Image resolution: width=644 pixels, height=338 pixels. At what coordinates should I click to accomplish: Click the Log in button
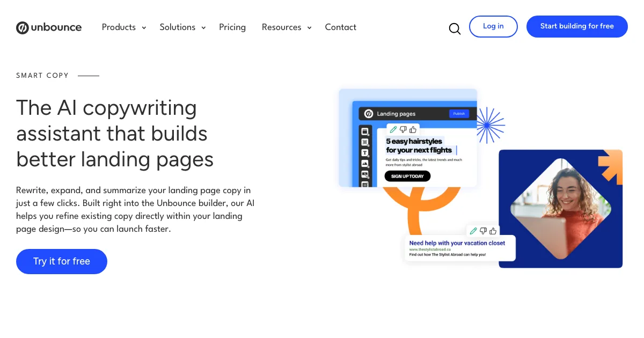point(493,26)
